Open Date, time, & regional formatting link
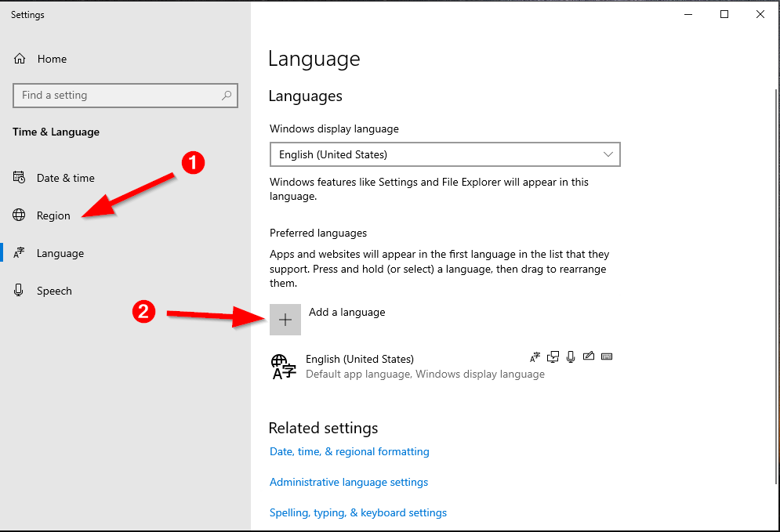 pos(350,451)
